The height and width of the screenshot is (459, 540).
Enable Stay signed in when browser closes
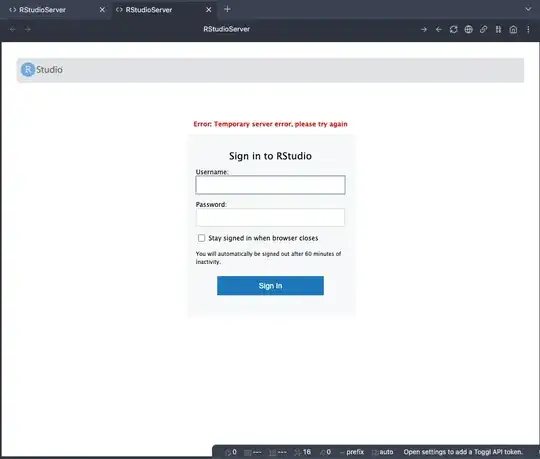point(201,238)
